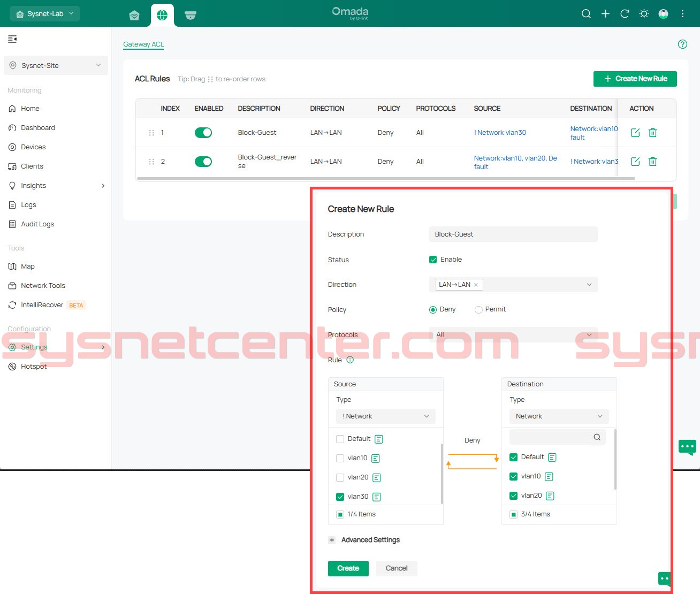700x594 pixels.
Task: Toggle the light/dark theme sun icon
Action: click(644, 14)
